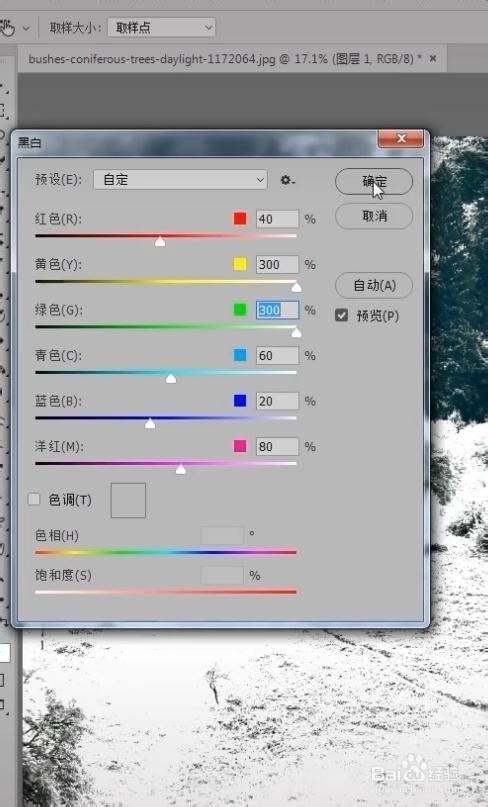Screen dimensions: 488x807
Task: Confirm with the 确定 button
Action: point(374,182)
